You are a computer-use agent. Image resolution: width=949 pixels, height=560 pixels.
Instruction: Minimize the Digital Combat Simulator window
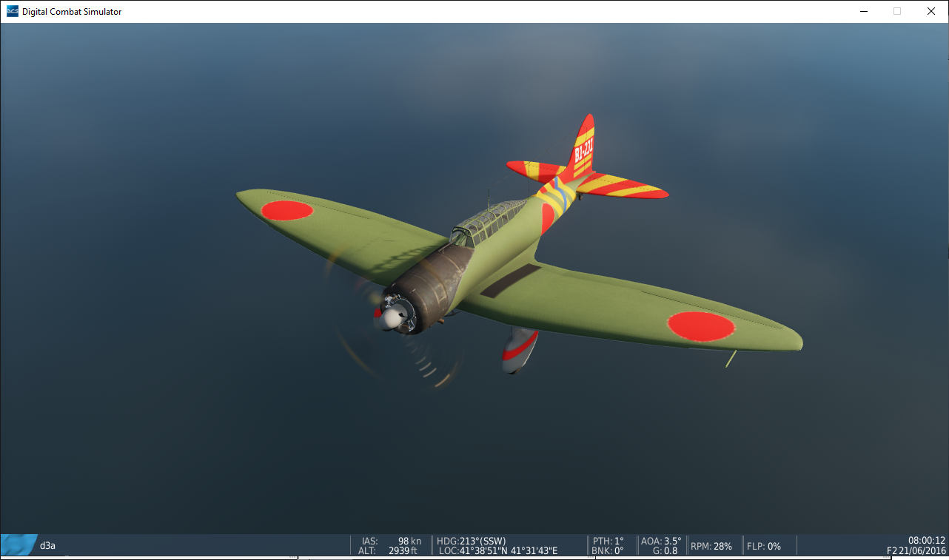click(863, 11)
